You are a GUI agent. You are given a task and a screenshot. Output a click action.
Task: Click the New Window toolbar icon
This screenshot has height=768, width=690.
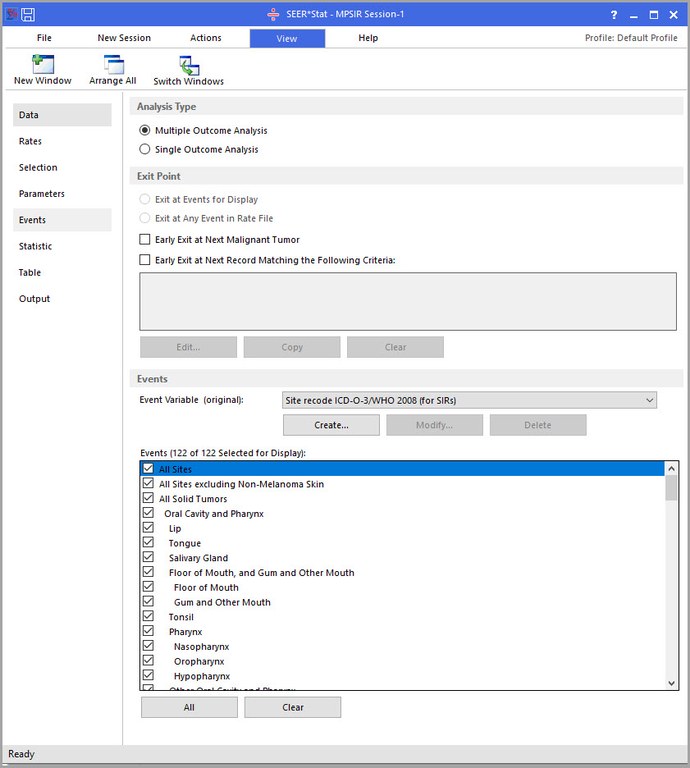coord(43,66)
